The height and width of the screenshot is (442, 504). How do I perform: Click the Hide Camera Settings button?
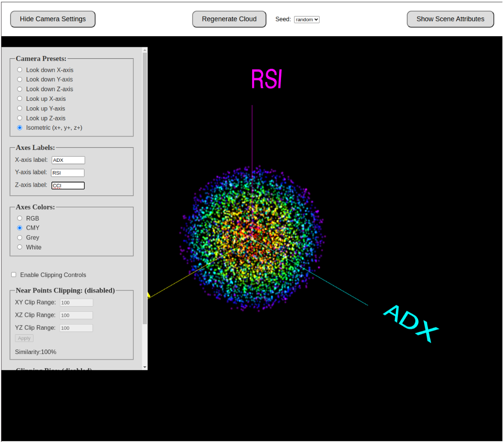click(x=53, y=19)
